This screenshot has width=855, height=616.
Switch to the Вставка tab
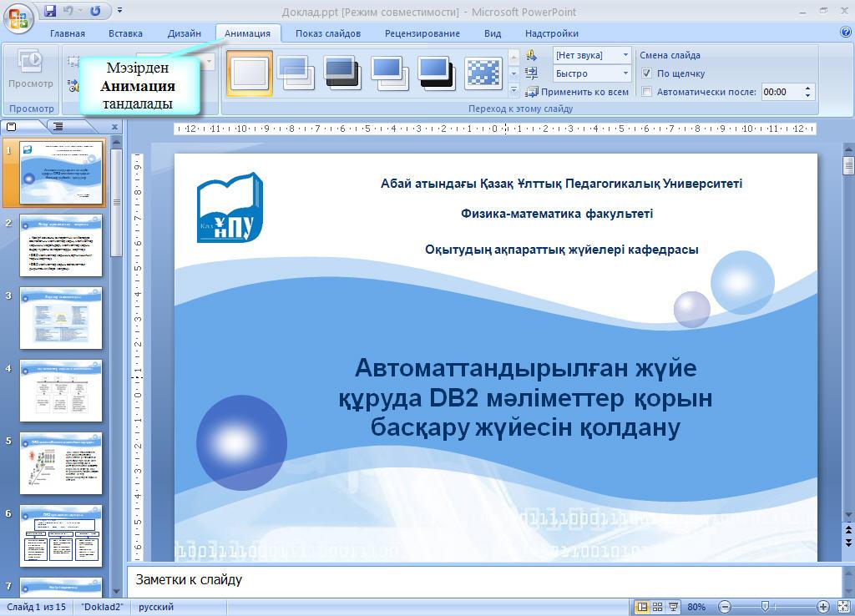pos(125,33)
